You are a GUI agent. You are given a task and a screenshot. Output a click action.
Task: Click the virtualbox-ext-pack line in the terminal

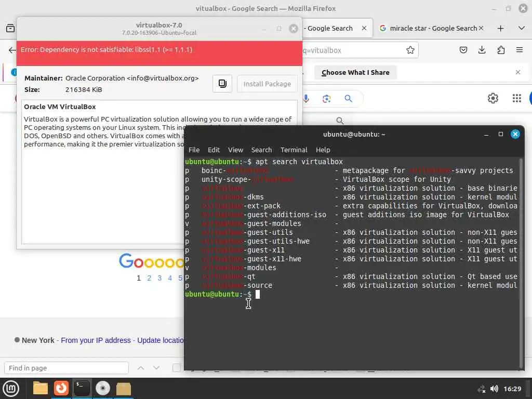click(x=351, y=206)
